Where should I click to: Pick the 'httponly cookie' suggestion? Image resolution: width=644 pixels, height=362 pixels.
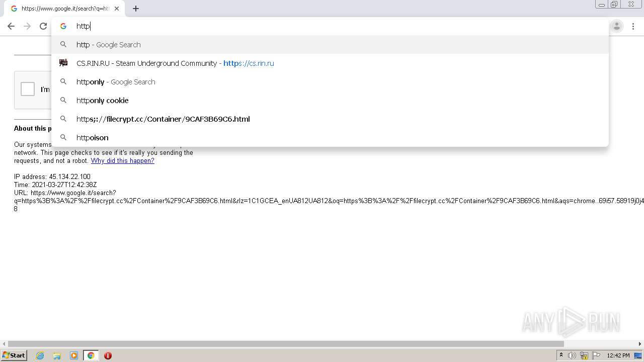point(330,101)
